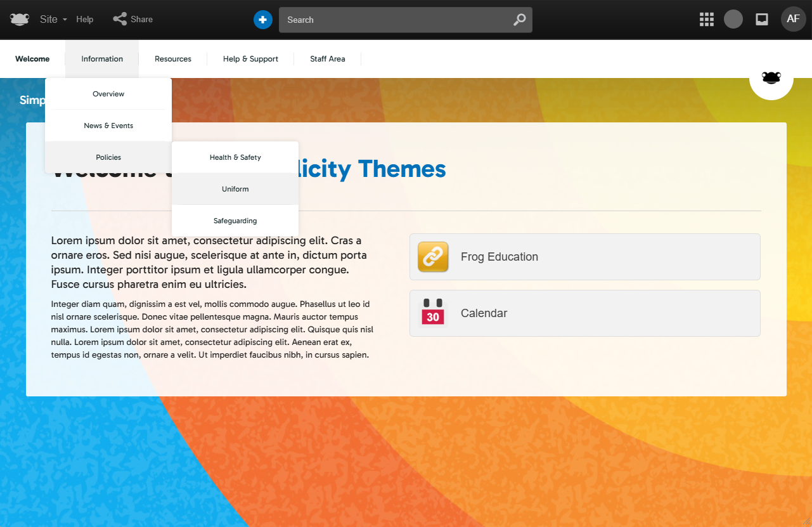Open the notifications inbox tray icon
Viewport: 812px width, 527px height.
[x=762, y=20]
